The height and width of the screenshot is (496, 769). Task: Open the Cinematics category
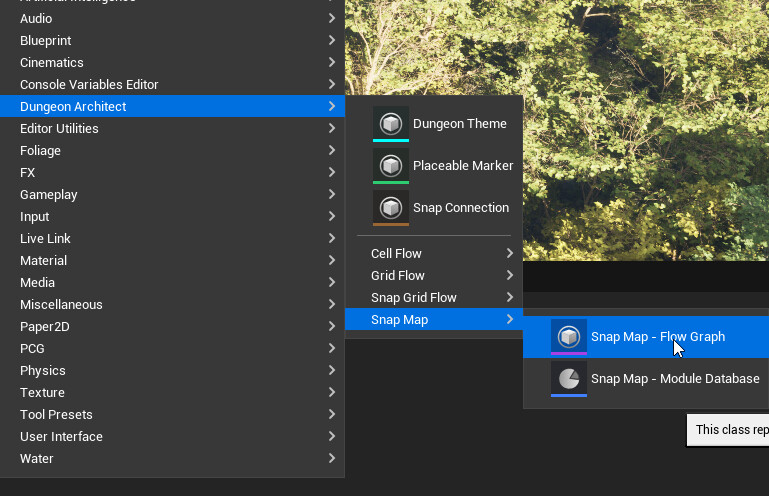(172, 62)
